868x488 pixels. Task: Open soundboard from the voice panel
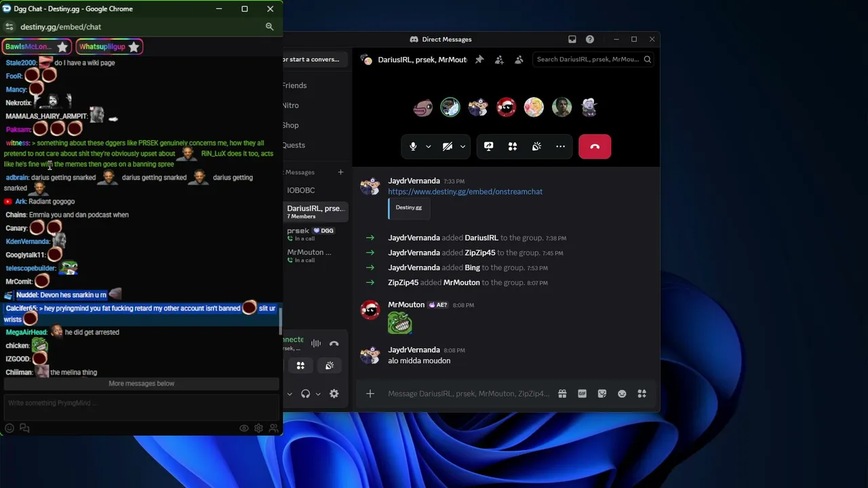(330, 366)
